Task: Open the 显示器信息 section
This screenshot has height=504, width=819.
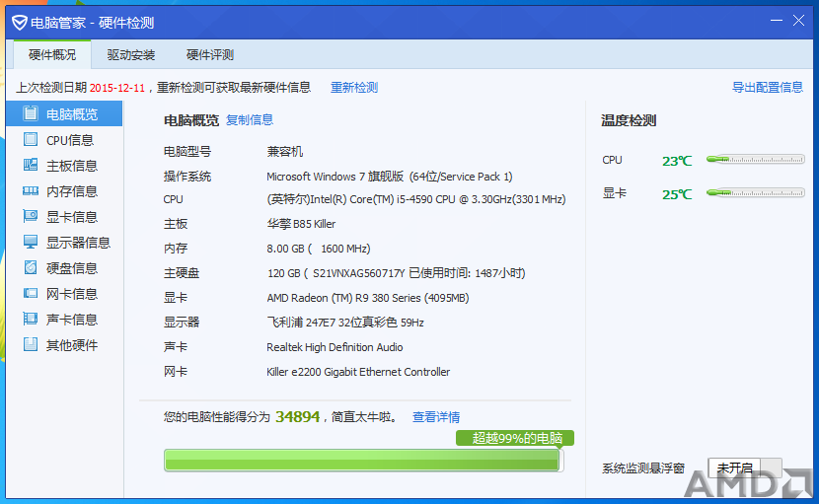Action: coord(64,243)
